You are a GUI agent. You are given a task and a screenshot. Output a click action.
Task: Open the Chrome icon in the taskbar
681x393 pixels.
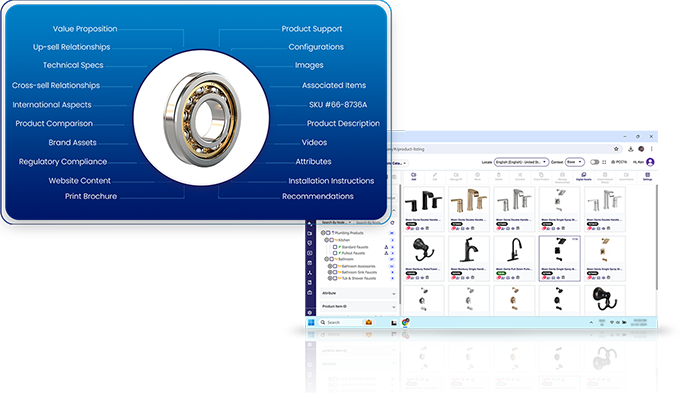405,322
